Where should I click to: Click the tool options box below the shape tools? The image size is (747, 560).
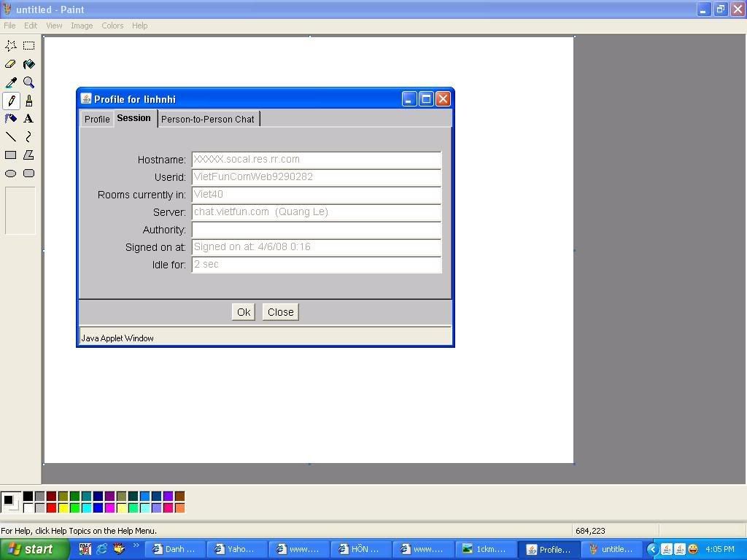[x=20, y=211]
